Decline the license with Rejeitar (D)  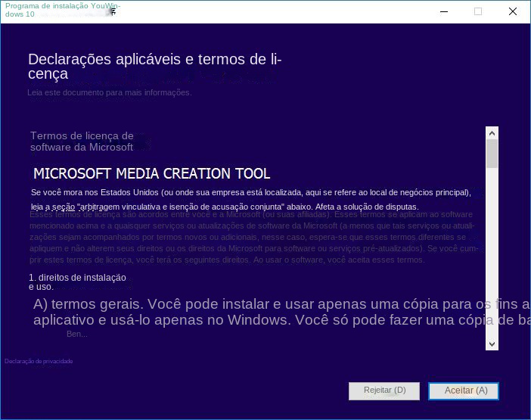click(384, 391)
